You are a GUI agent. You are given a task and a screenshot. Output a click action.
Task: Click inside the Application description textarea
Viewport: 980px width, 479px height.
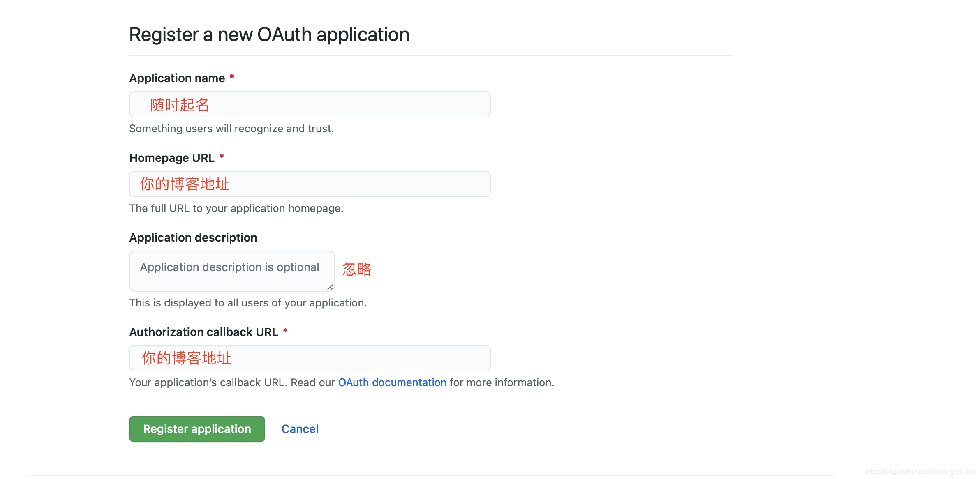click(231, 271)
